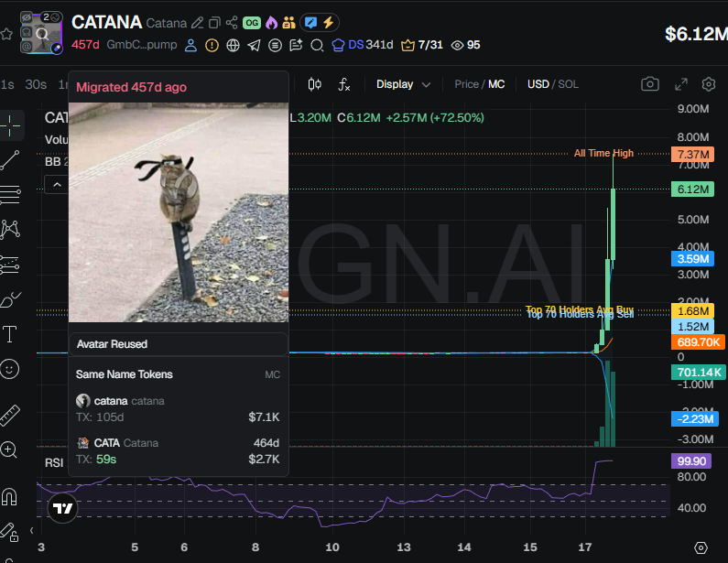Image resolution: width=728 pixels, height=563 pixels.
Task: Expand chart to fullscreen
Action: (680, 84)
